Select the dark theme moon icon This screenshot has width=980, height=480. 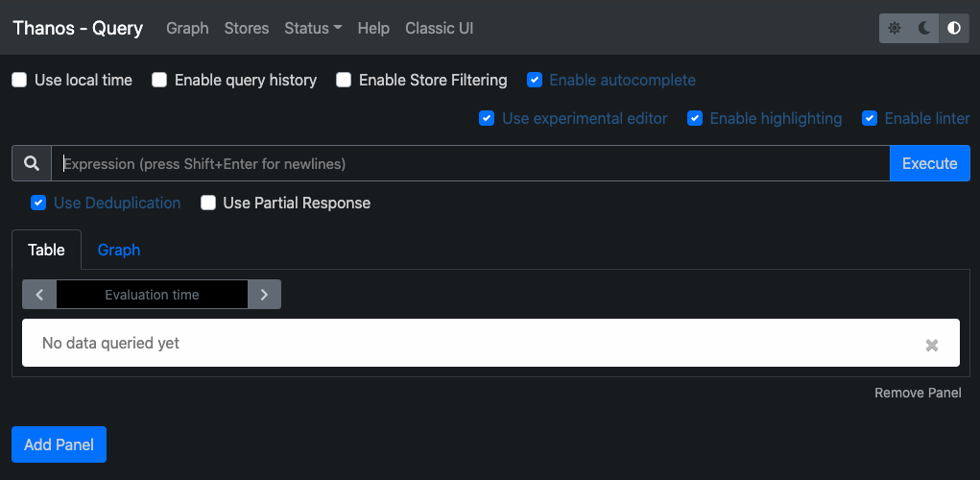(923, 28)
